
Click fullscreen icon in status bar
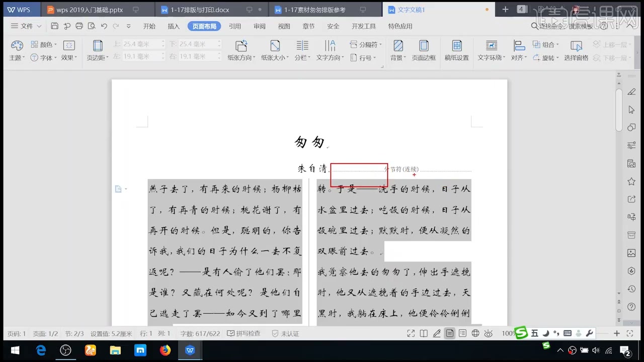point(411,333)
